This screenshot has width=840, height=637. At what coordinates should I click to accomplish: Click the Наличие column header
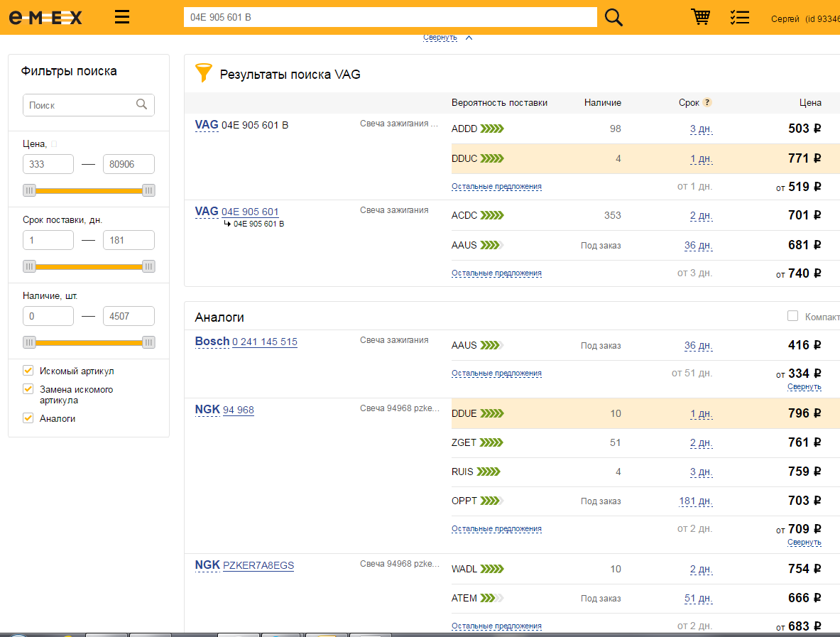click(x=603, y=102)
